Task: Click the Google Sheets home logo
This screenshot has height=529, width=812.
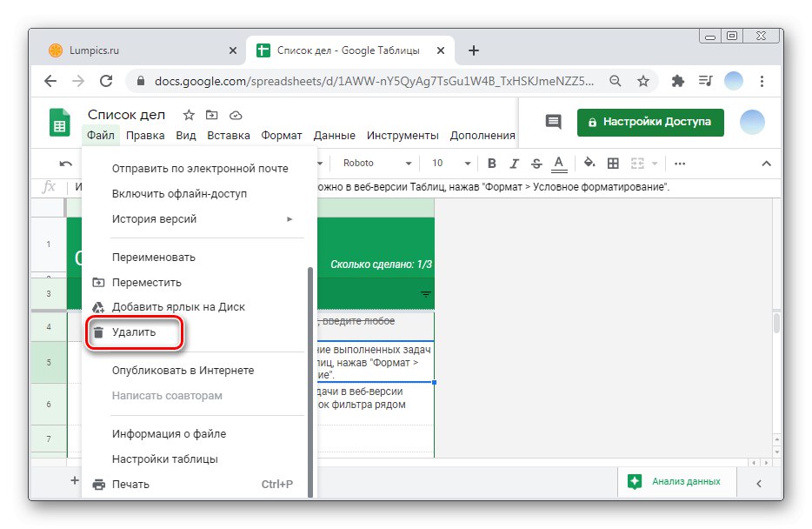Action: click(x=60, y=123)
